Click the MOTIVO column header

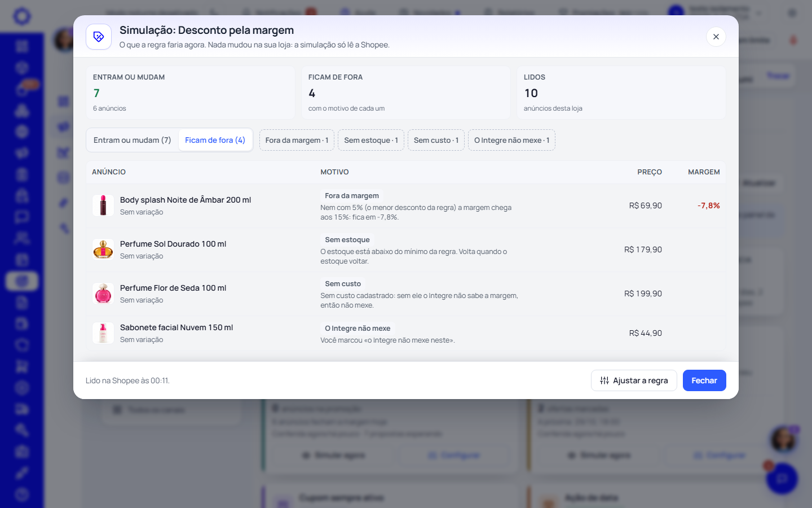coord(334,172)
